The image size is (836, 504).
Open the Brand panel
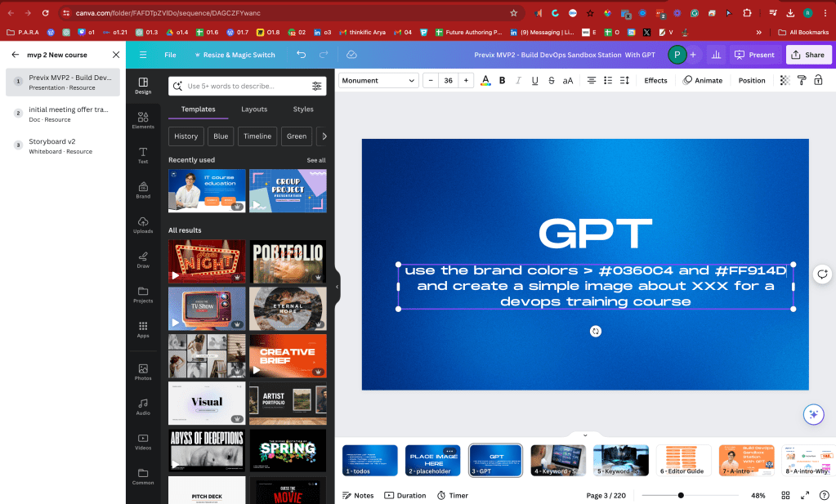click(x=143, y=190)
